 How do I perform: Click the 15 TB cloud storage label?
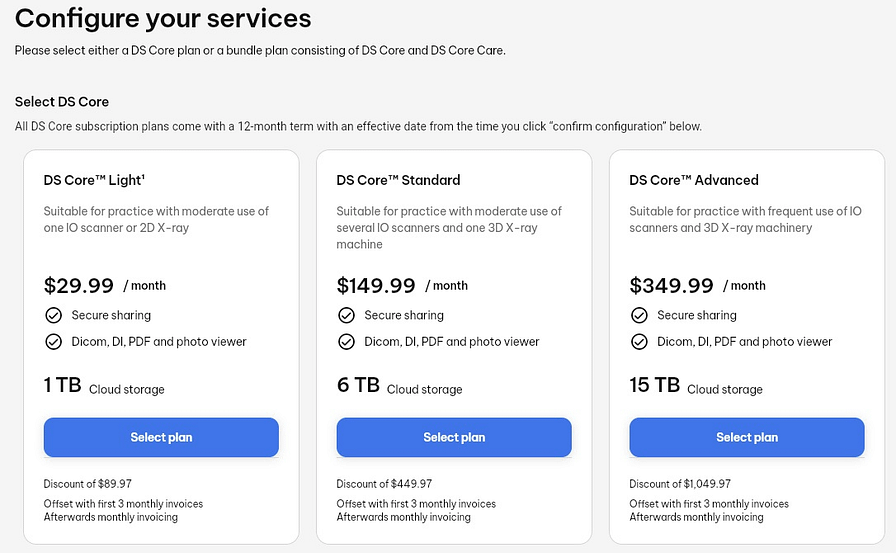pyautogui.click(x=696, y=386)
